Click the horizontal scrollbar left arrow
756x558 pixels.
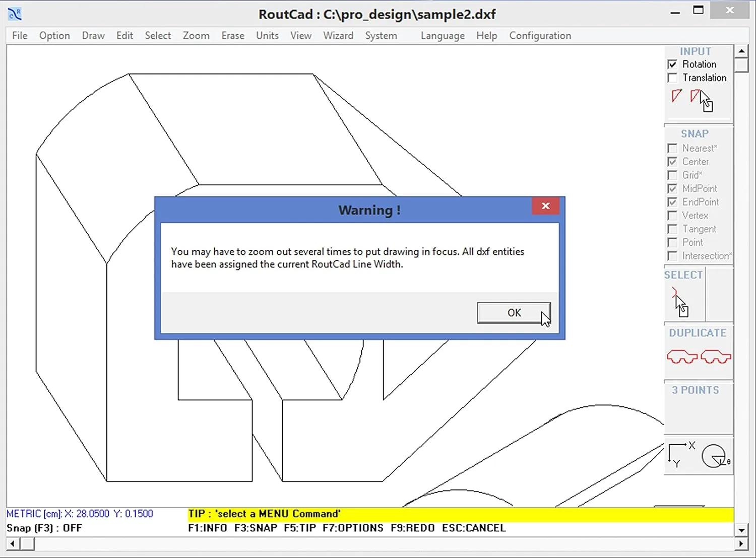(x=11, y=544)
